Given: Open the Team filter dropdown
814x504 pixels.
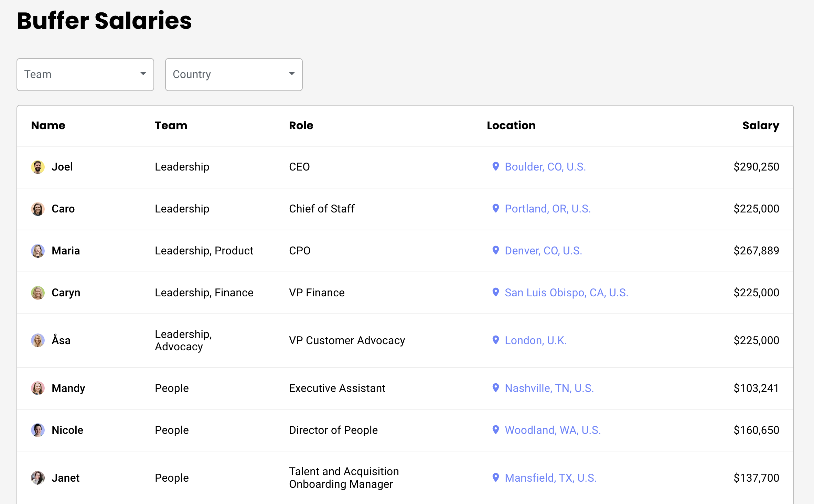Looking at the screenshot, I should coord(85,75).
